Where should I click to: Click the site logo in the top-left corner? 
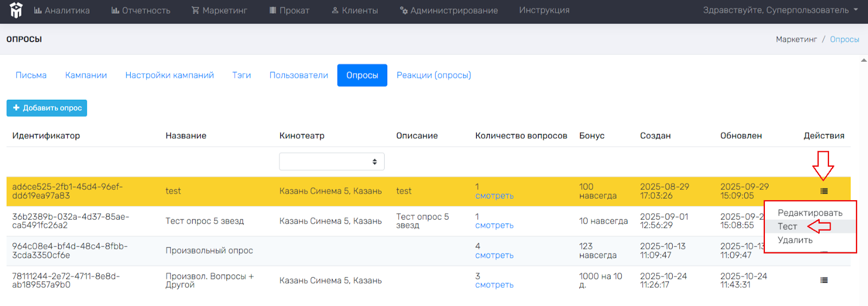[x=16, y=10]
